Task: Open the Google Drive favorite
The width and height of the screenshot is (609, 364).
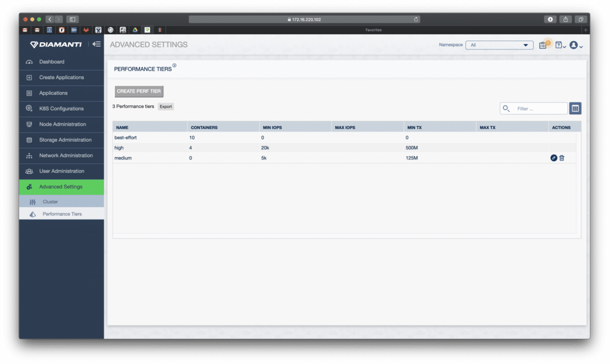Action: 135,30
